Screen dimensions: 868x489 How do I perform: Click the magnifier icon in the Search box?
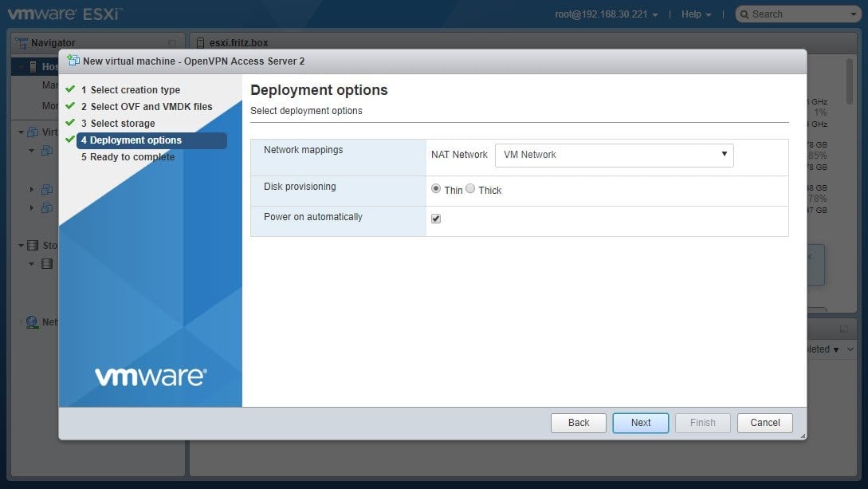(744, 14)
